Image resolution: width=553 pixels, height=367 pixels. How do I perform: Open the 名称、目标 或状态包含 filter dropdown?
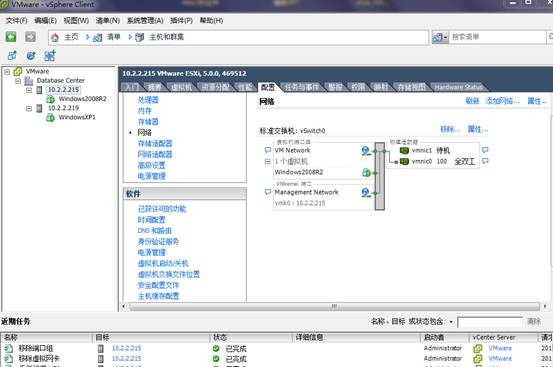[x=451, y=322]
